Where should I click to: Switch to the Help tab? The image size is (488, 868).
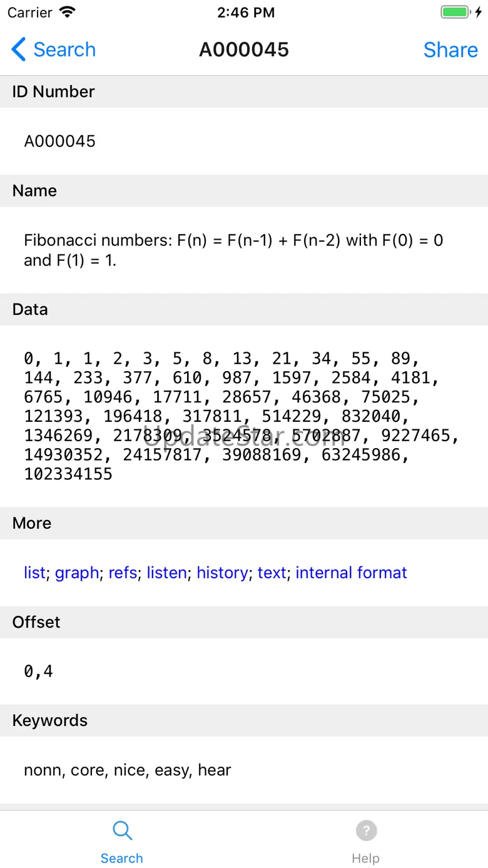pos(365,858)
